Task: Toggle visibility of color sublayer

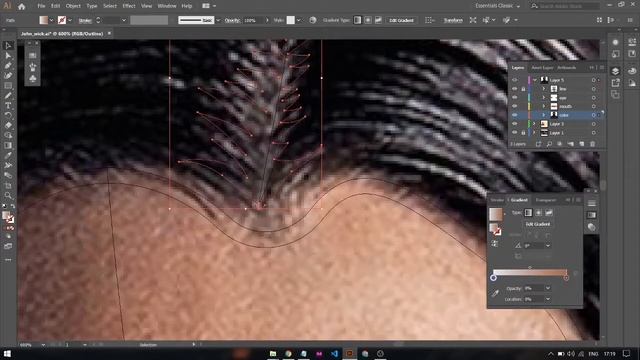Action: click(514, 115)
